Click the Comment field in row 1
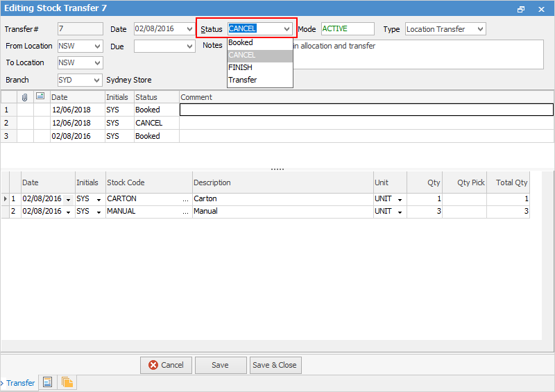This screenshot has width=555, height=392. [366, 110]
